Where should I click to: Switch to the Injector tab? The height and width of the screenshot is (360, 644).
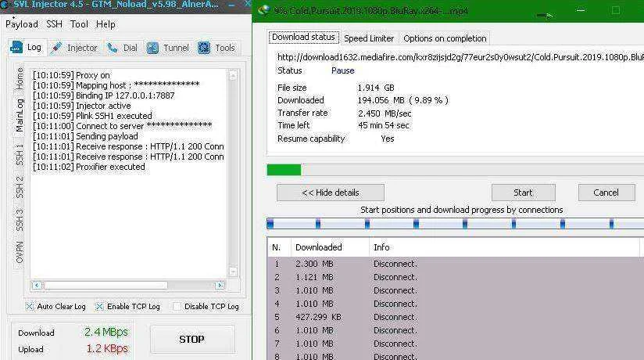coord(82,48)
